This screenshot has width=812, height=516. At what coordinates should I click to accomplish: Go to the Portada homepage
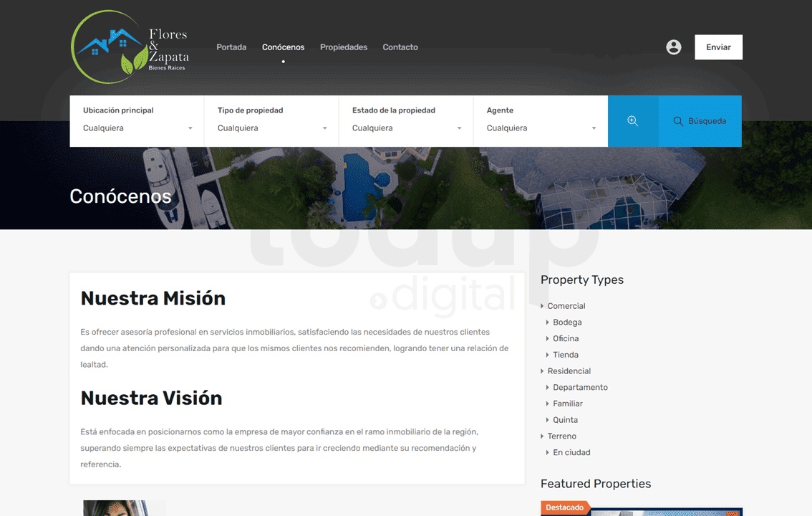click(231, 47)
